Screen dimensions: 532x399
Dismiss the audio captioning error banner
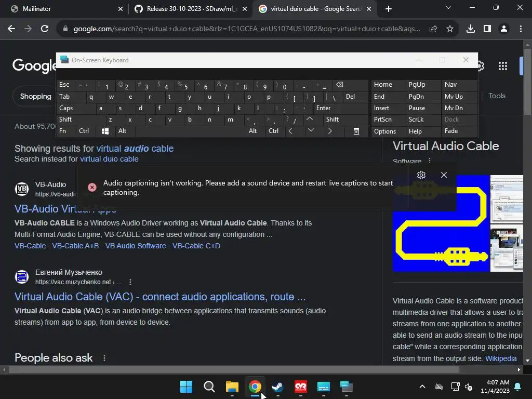[444, 175]
